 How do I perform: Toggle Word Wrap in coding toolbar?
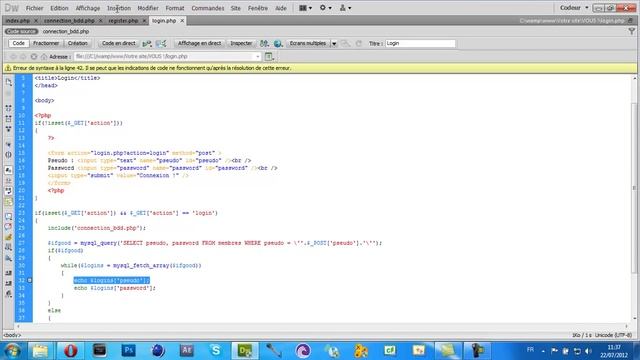(x=9, y=191)
